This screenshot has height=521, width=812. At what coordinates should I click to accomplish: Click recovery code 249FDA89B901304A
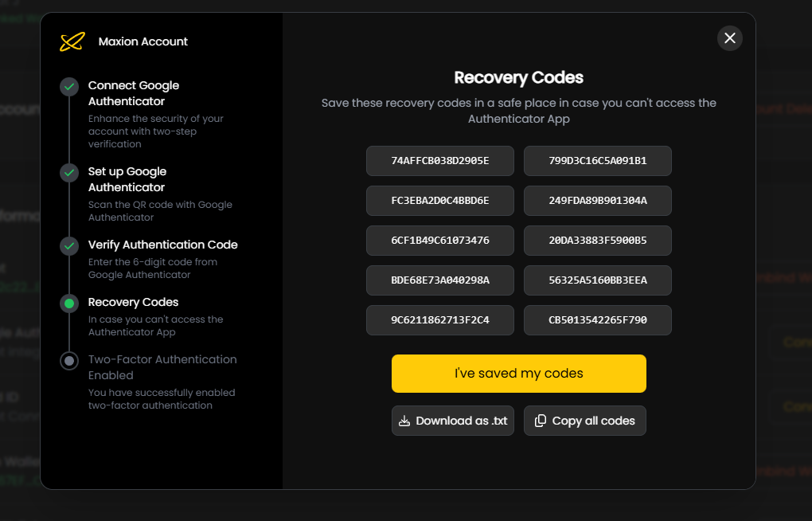point(597,201)
